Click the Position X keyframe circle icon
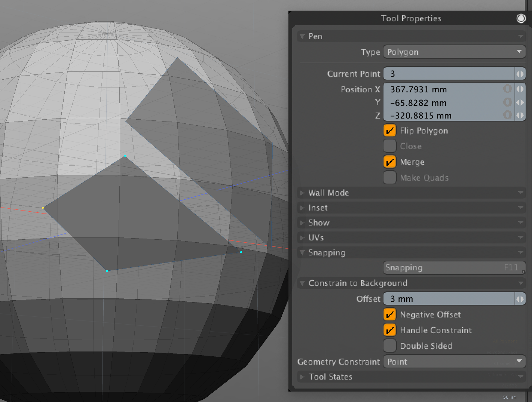 pyautogui.click(x=507, y=89)
